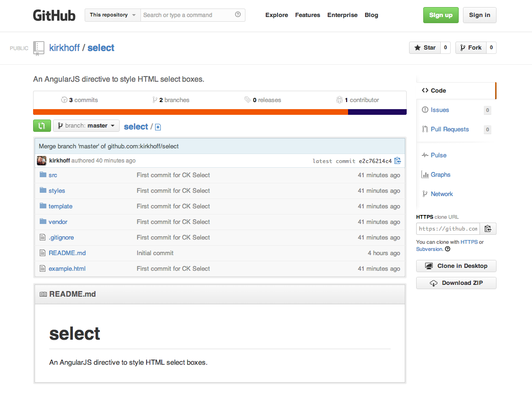
Task: Click the template folder icon
Action: [x=43, y=206]
